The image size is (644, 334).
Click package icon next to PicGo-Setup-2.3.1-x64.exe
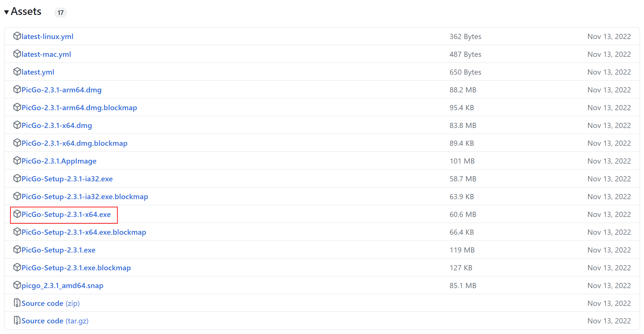click(x=17, y=214)
